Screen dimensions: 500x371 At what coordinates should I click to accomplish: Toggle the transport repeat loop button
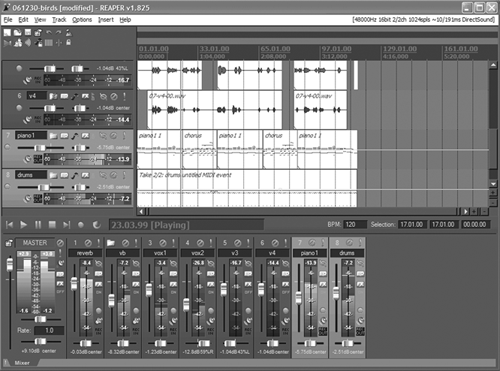coord(96,225)
